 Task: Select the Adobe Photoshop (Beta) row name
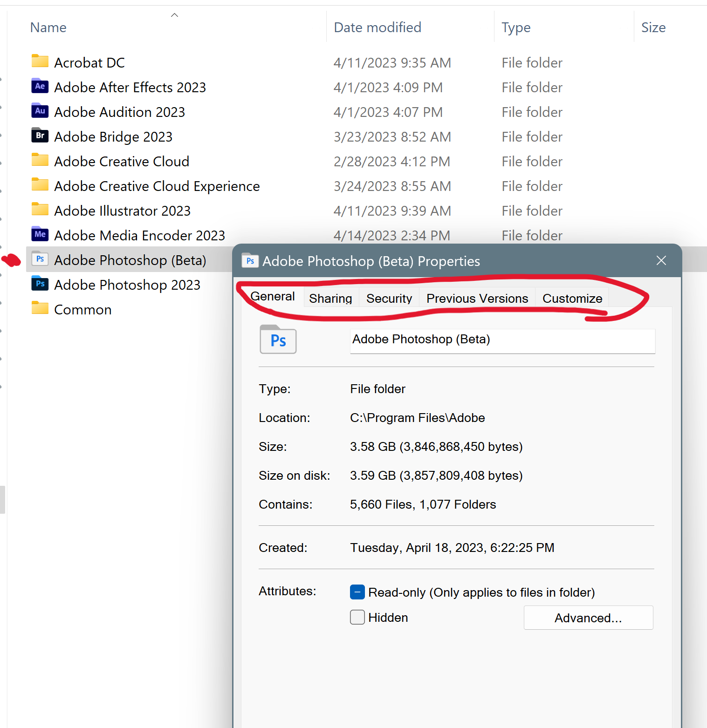coord(130,260)
